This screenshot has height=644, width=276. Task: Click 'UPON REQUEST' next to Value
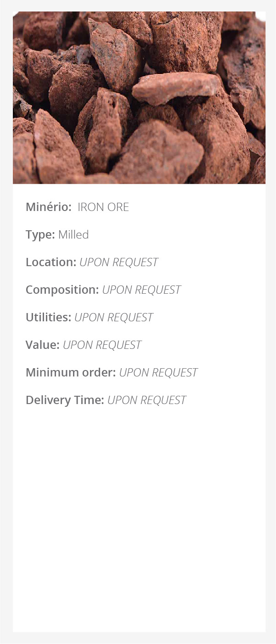click(102, 345)
